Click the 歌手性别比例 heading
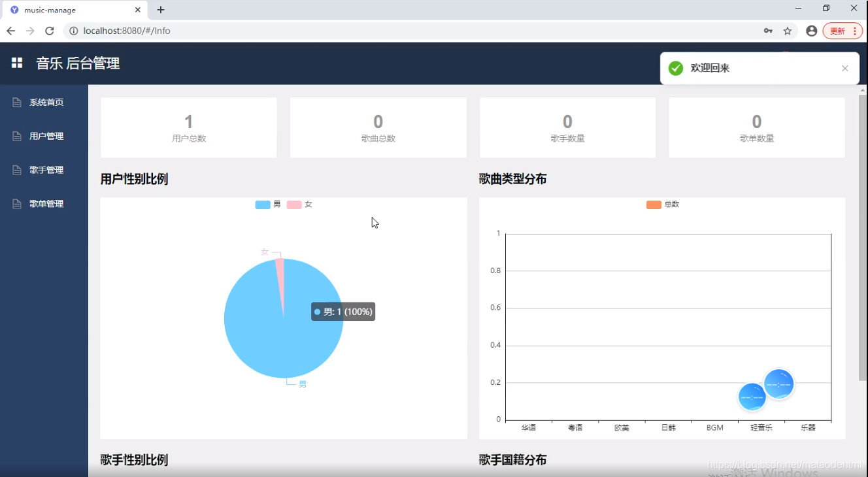This screenshot has height=477, width=868. [134, 460]
